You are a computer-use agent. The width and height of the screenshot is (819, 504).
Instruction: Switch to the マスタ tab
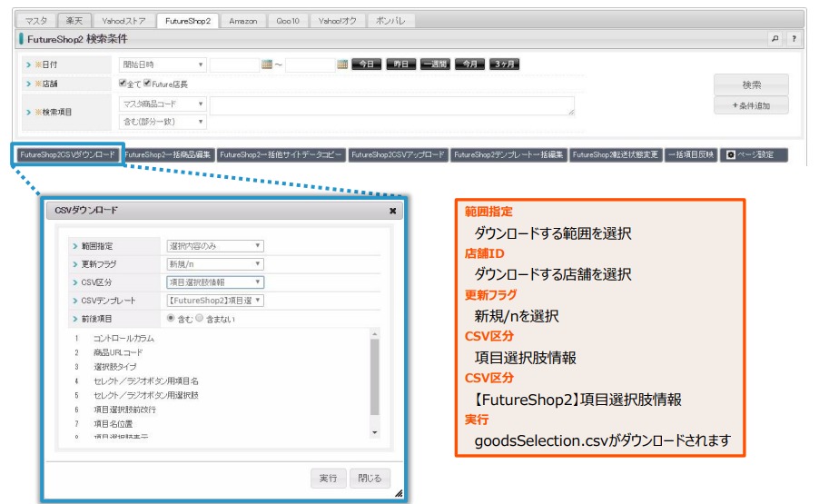[36, 21]
